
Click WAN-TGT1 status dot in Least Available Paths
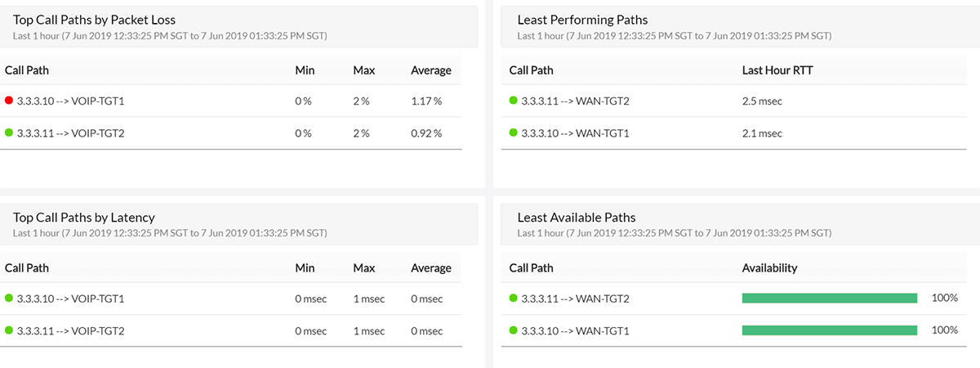pyautogui.click(x=513, y=330)
